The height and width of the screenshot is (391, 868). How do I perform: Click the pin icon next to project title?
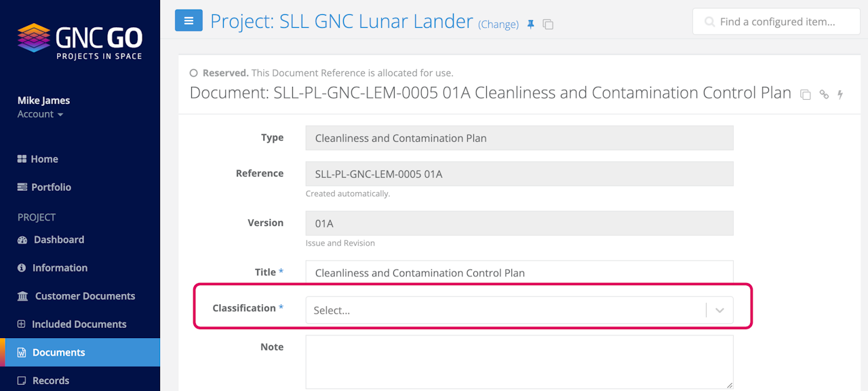pyautogui.click(x=531, y=24)
